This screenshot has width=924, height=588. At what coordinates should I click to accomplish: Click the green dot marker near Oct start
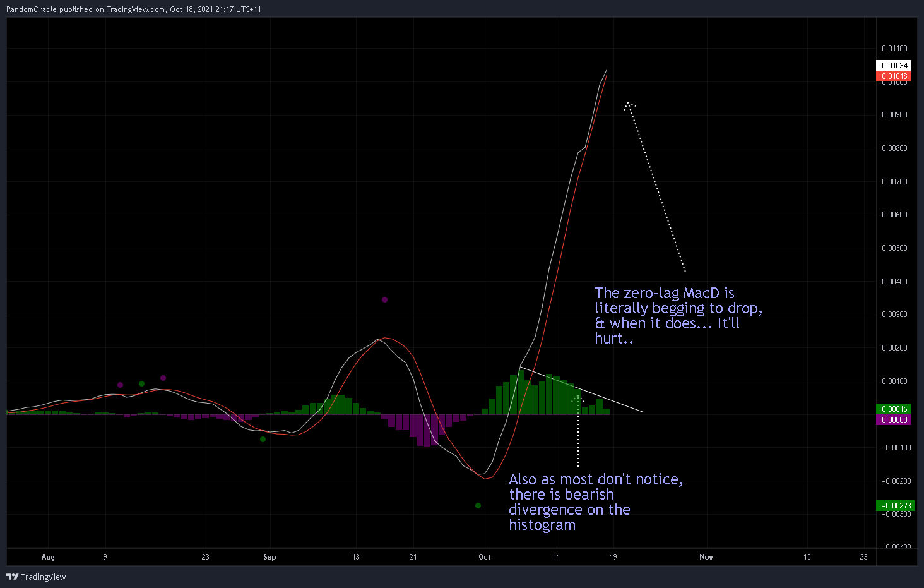pos(478,506)
